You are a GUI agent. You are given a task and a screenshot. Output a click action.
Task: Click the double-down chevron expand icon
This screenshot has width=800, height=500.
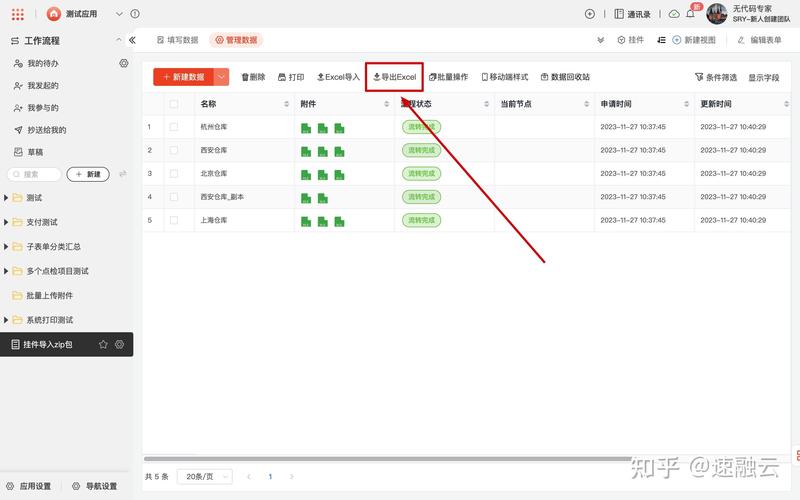pos(601,40)
